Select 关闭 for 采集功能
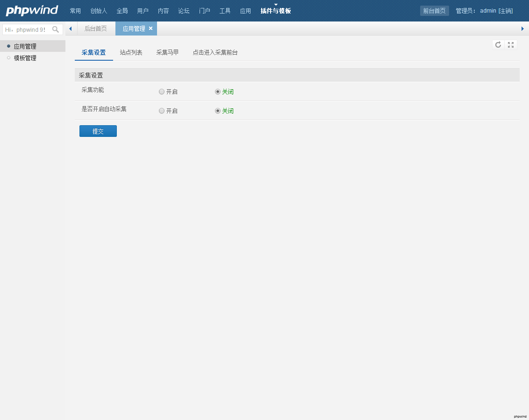The height and width of the screenshot is (420, 529). (218, 92)
